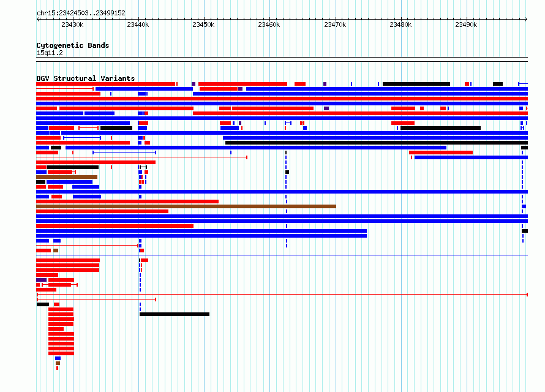Click the 23490k ruler label
Screen dimensions: 545x392
point(466,24)
